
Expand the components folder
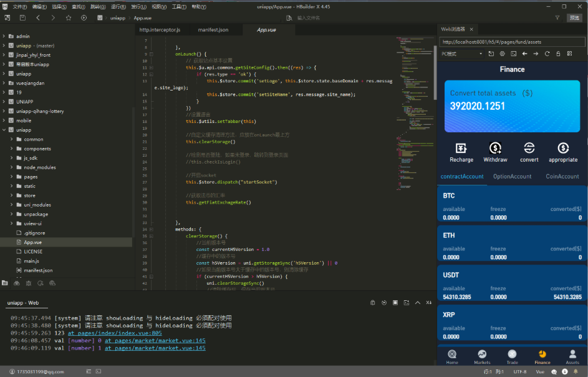(x=11, y=149)
